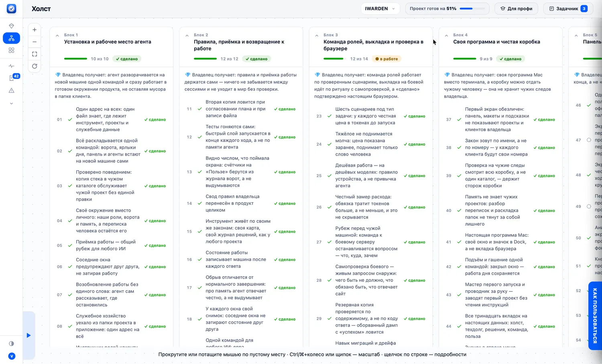
Task: Select the canvas hierarchy icon in the sidebar
Action: (11, 38)
